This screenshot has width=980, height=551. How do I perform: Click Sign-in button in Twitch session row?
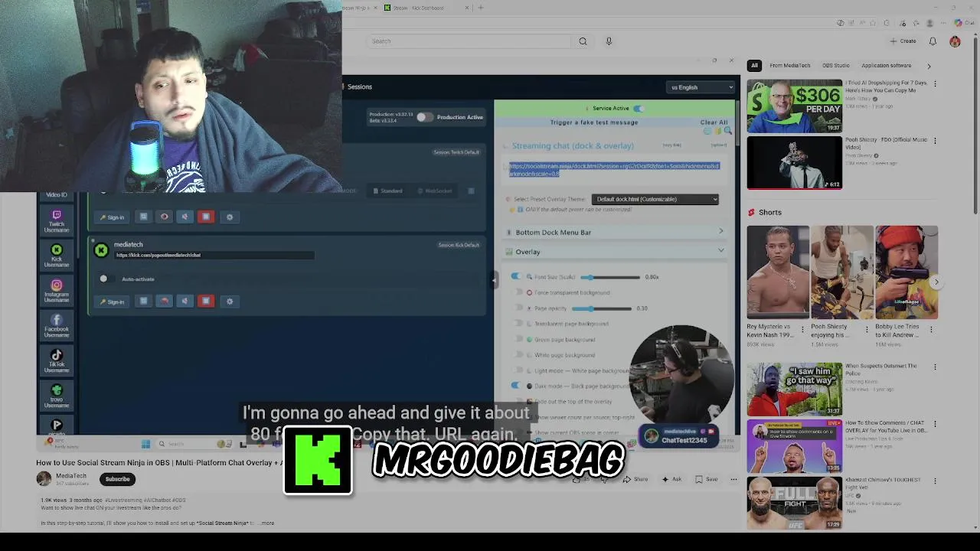tap(112, 217)
